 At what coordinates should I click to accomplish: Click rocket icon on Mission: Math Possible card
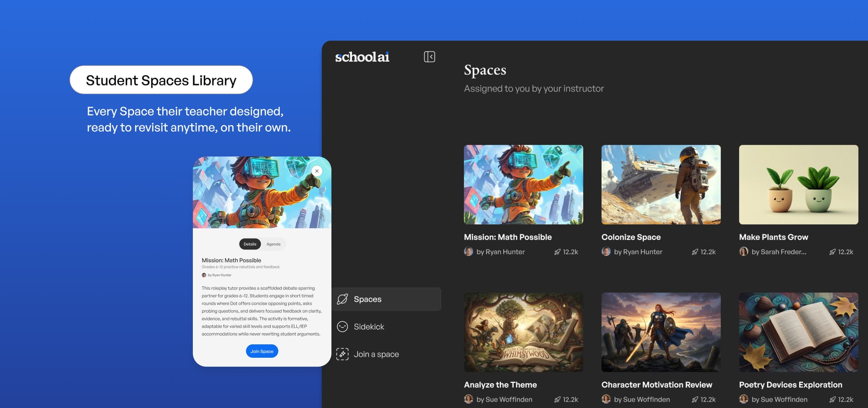pyautogui.click(x=557, y=252)
